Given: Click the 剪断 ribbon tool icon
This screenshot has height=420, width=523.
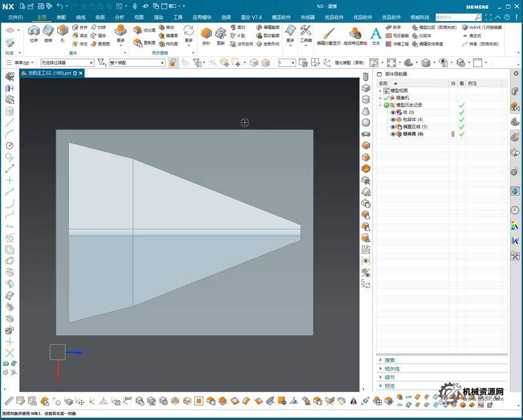Looking at the screenshot, I should (x=221, y=34).
